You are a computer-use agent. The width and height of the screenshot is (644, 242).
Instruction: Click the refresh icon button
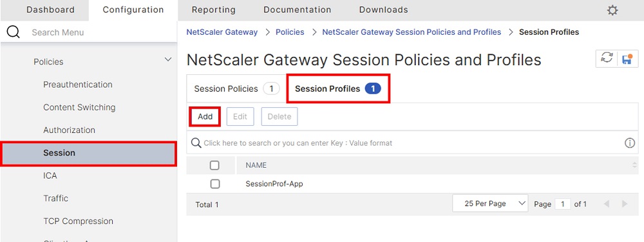[x=607, y=59]
